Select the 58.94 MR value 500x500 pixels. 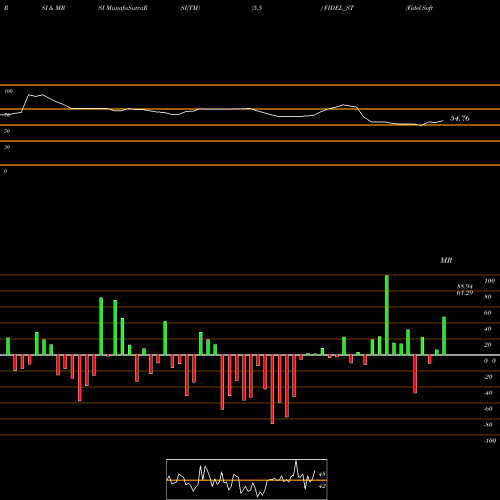(x=465, y=286)
